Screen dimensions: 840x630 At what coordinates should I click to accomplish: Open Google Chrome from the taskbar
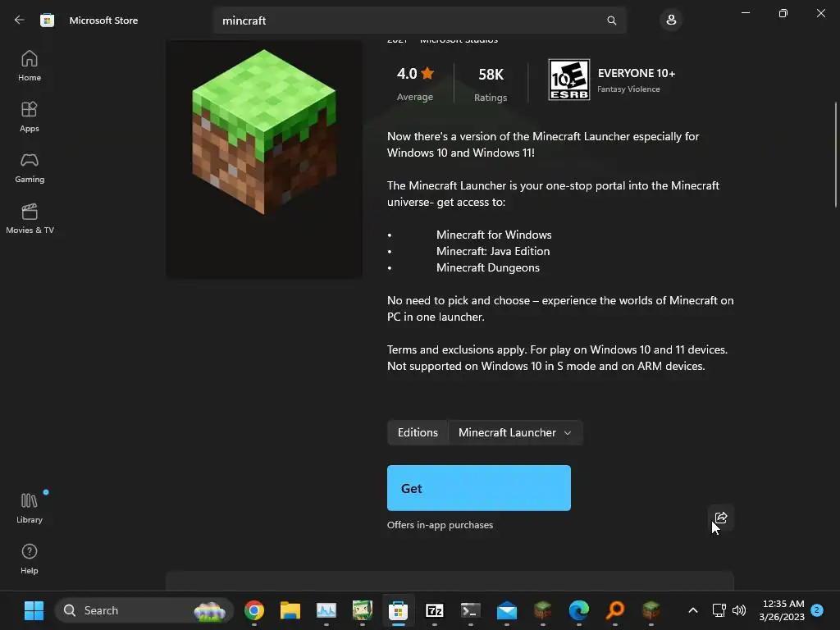(x=254, y=610)
